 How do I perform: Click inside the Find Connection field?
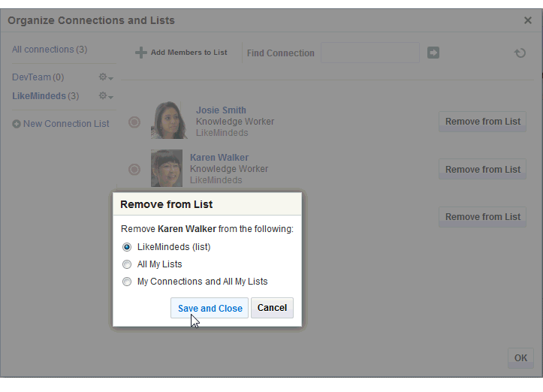point(370,53)
